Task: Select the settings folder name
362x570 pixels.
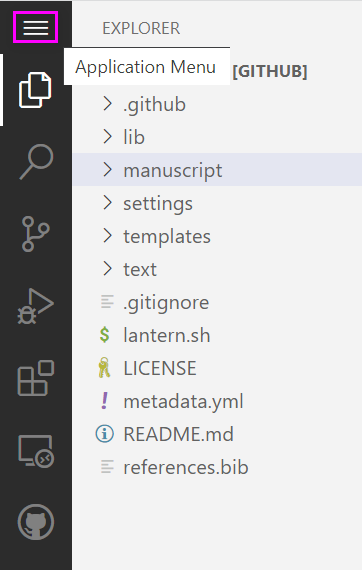Action: point(158,204)
